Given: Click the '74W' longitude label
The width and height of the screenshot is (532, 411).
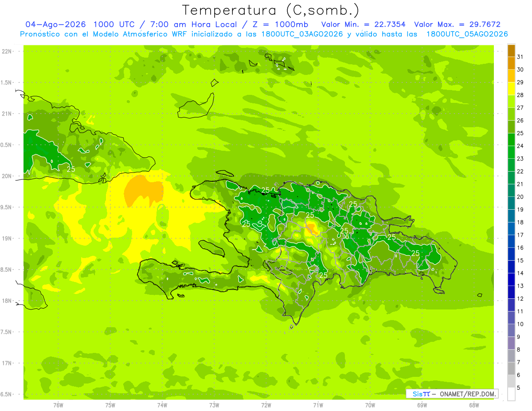Looking at the screenshot, I should pyautogui.click(x=162, y=405).
